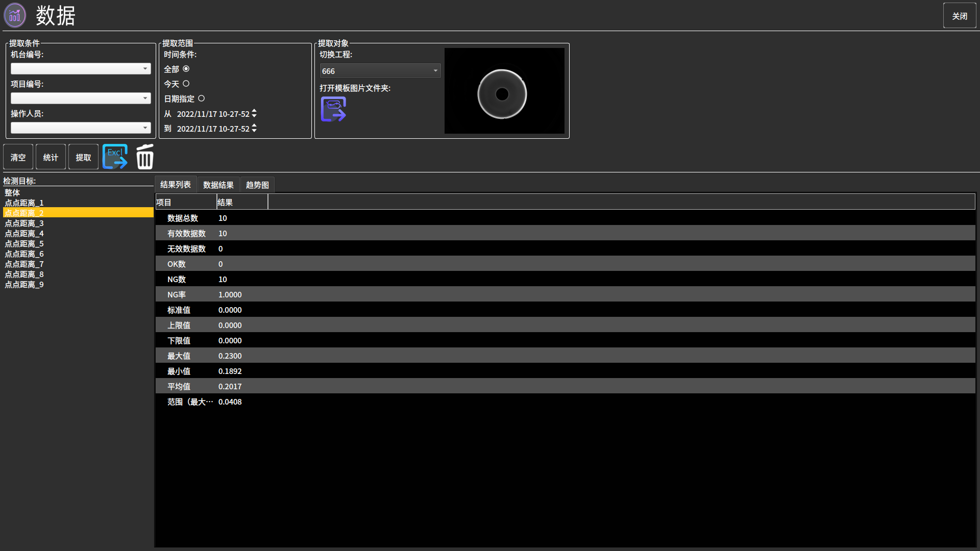This screenshot has height=551, width=980.
Task: Click the Excel export icon
Action: click(115, 157)
